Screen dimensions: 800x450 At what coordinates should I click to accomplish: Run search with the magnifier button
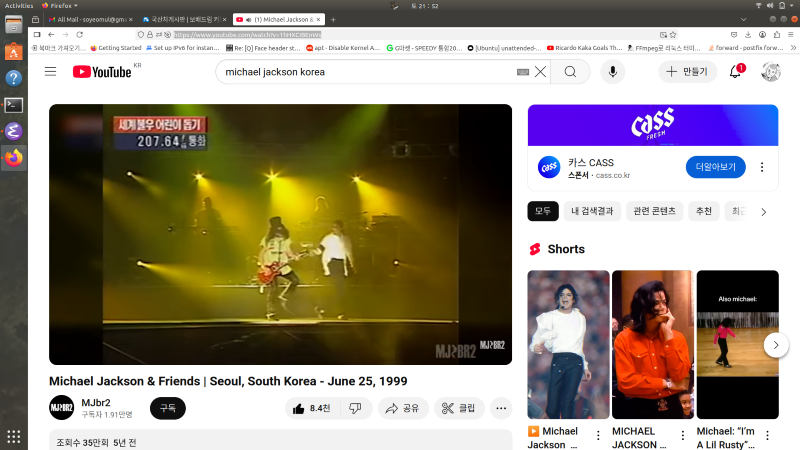tap(570, 72)
